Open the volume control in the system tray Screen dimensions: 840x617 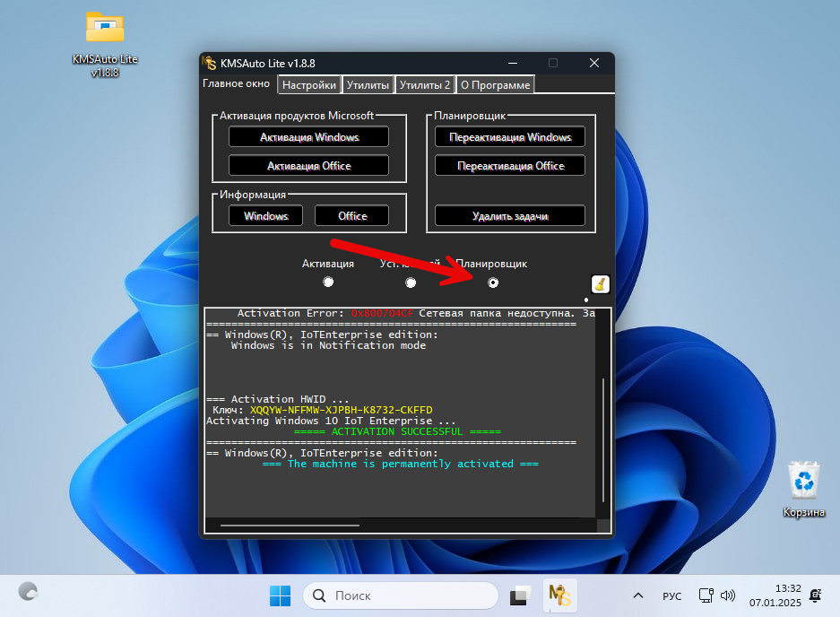(728, 595)
